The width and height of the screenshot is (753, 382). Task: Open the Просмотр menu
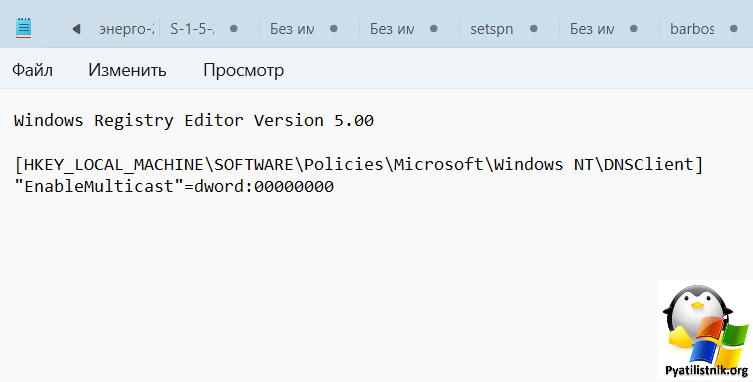point(243,70)
